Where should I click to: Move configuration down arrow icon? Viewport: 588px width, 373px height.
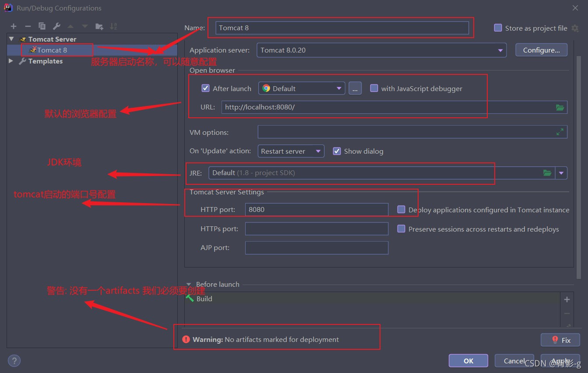click(85, 26)
